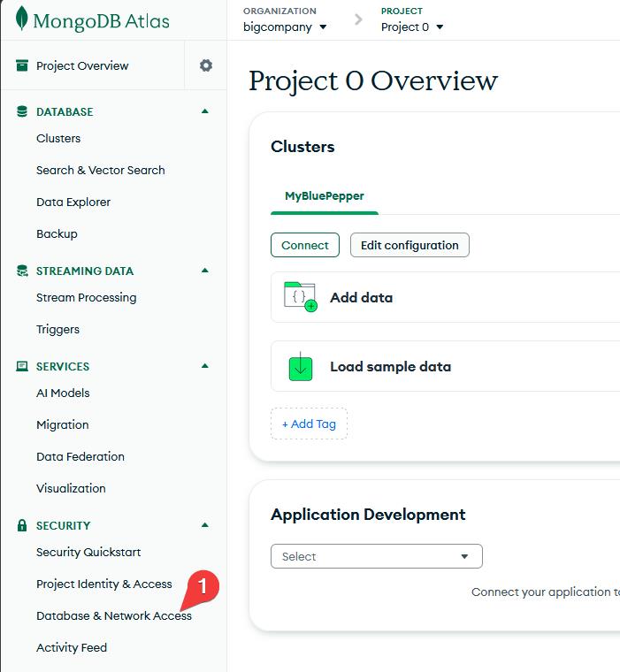
Task: Open project settings gear icon
Action: pos(206,65)
